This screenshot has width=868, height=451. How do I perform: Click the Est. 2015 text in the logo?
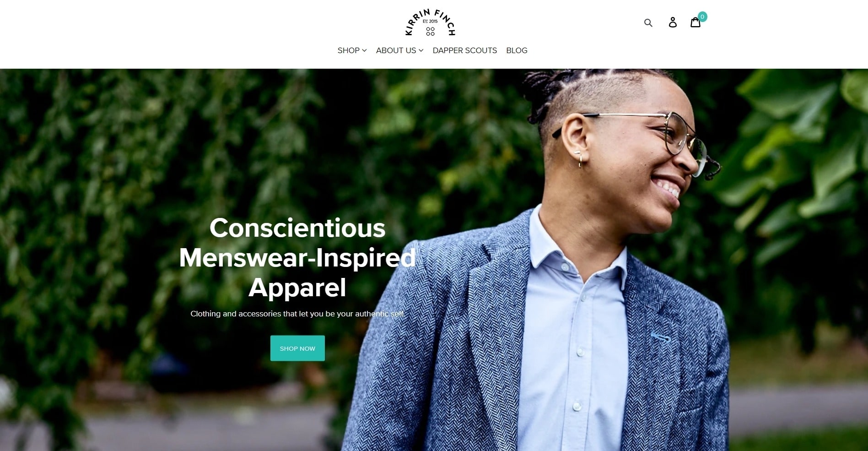click(x=430, y=21)
